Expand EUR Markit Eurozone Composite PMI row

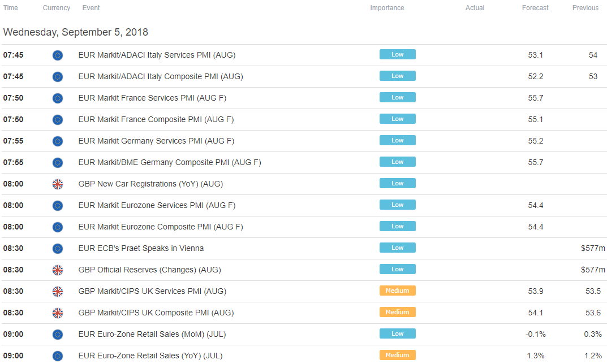[x=303, y=227]
